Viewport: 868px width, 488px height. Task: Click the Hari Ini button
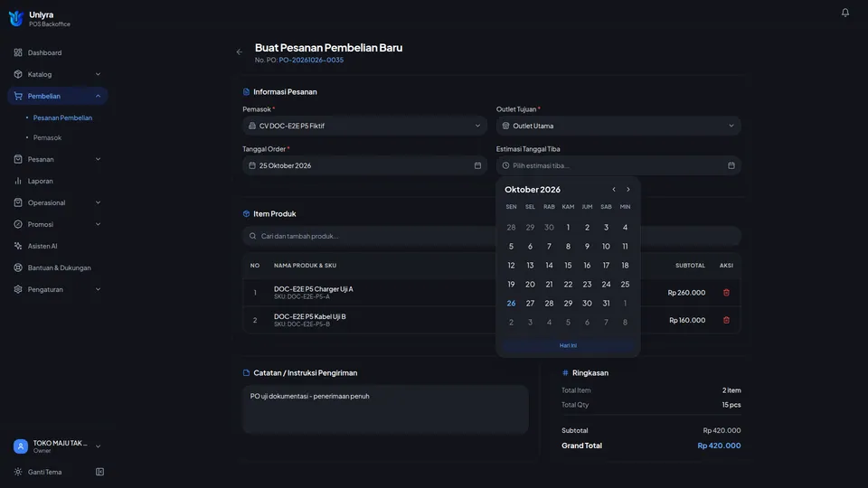[x=568, y=345]
